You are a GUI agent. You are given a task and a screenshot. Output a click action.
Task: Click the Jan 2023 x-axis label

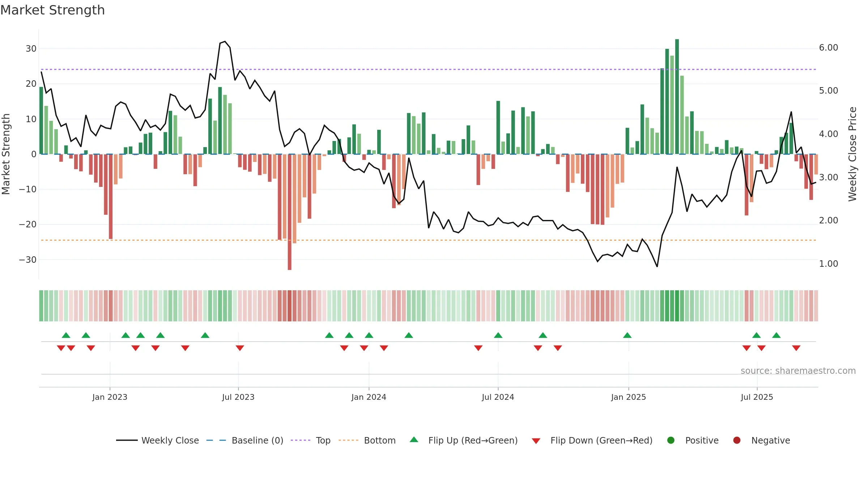[x=110, y=397]
